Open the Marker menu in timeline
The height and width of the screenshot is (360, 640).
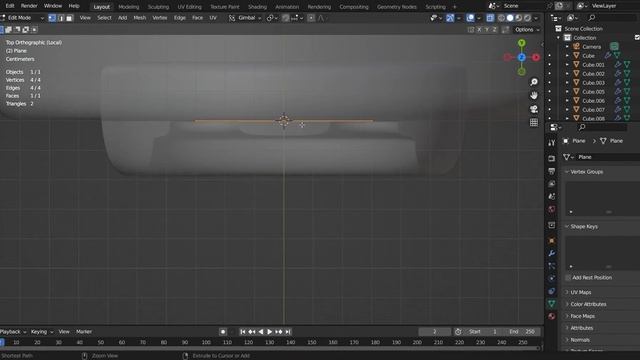[x=84, y=332]
